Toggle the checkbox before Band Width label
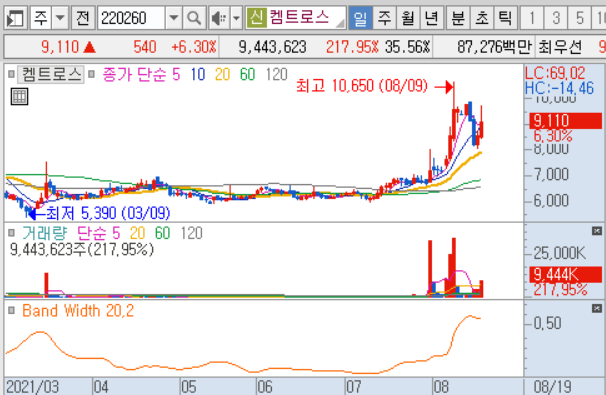 pos(11,310)
